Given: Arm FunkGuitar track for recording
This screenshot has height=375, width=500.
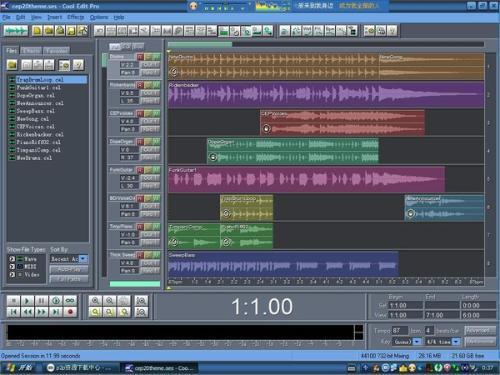Looking at the screenshot, I should pos(140,170).
